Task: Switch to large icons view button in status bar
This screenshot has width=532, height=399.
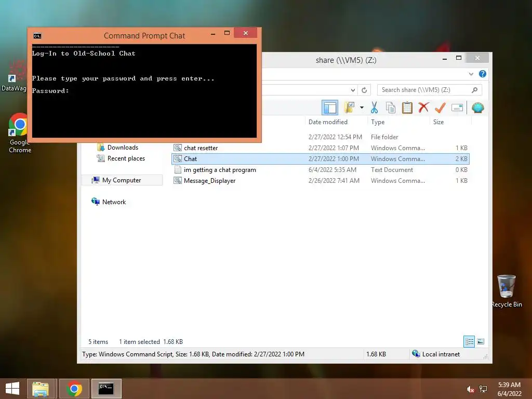Action: (x=481, y=341)
